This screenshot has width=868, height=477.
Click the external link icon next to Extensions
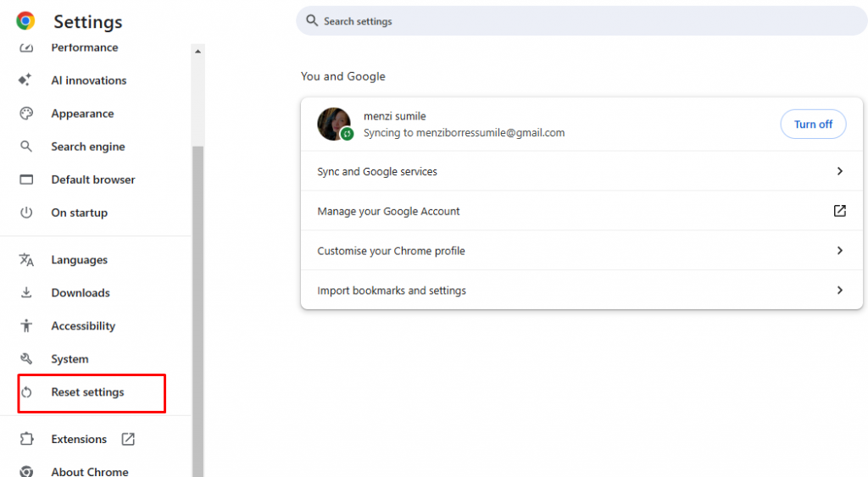(x=128, y=439)
